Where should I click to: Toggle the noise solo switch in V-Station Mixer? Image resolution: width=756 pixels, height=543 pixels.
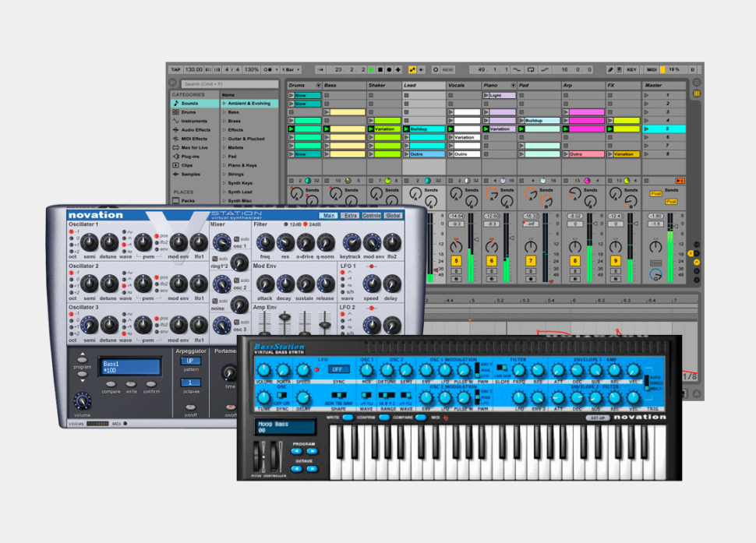click(x=215, y=301)
